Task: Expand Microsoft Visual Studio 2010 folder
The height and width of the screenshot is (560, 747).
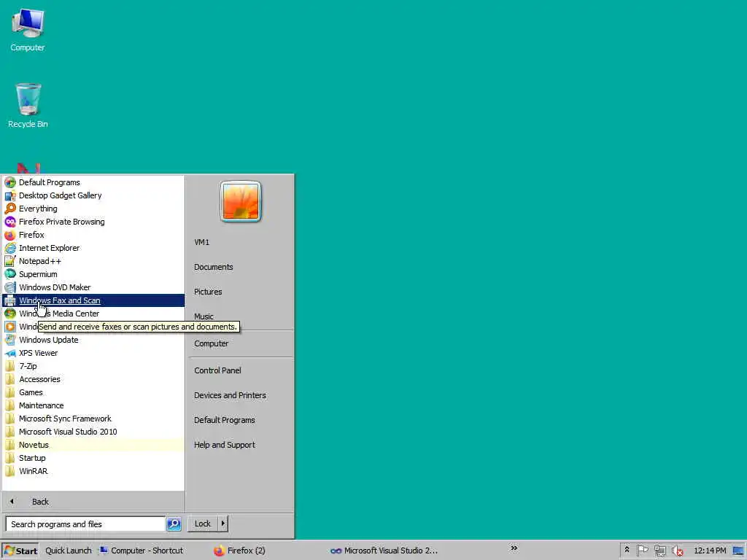Action: click(93, 432)
